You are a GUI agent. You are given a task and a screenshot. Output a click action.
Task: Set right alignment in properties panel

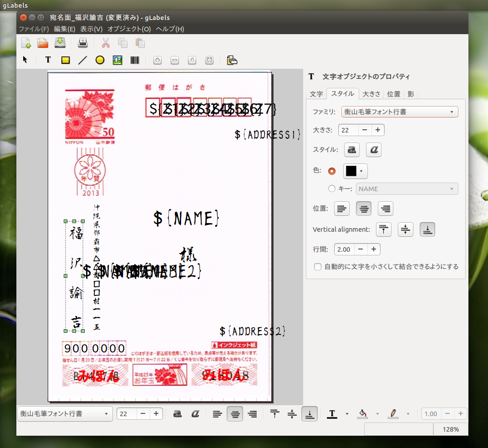pos(385,209)
